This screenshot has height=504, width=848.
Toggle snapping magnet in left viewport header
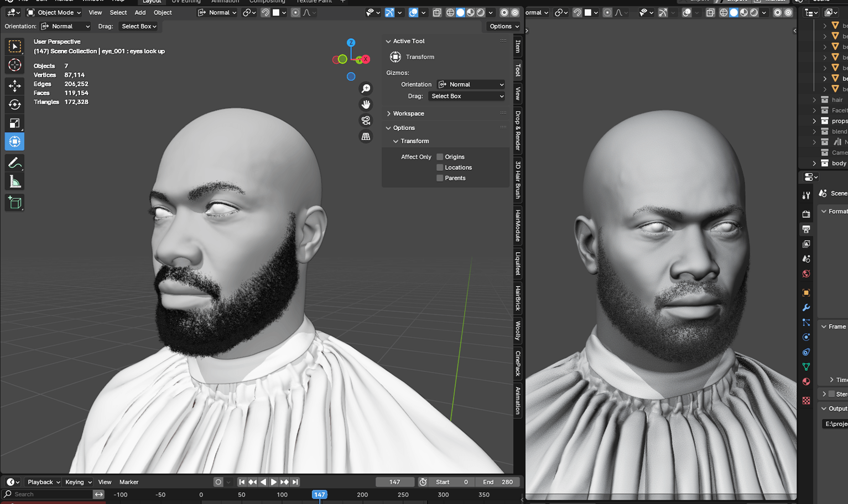point(265,12)
